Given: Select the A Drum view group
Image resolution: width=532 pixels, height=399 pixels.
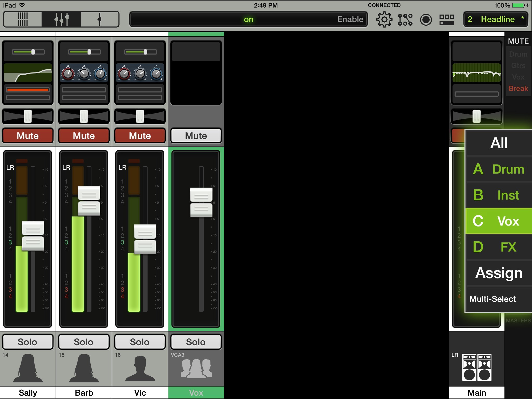Looking at the screenshot, I should tap(498, 169).
